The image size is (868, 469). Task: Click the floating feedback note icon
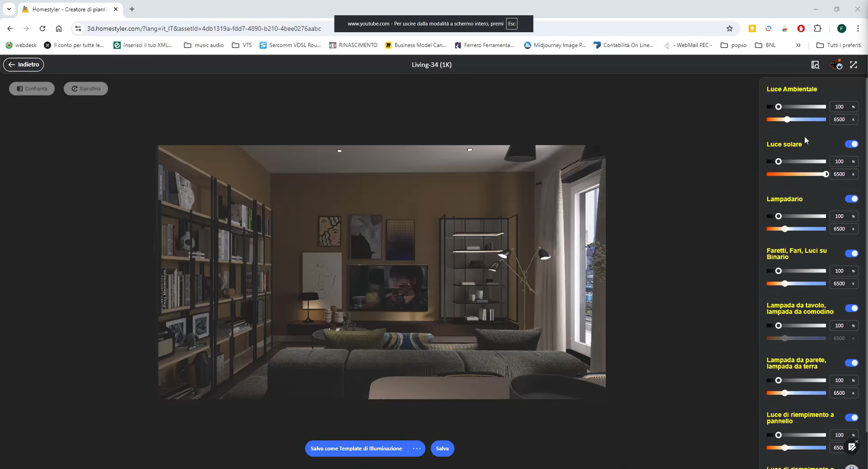coord(852,447)
